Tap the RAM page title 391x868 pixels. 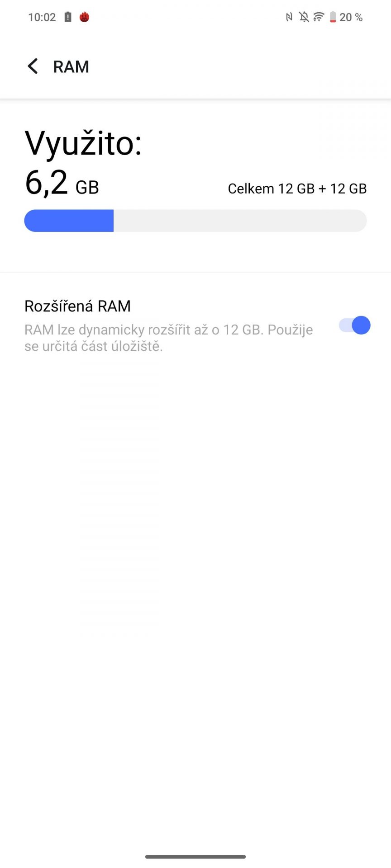pos(71,67)
